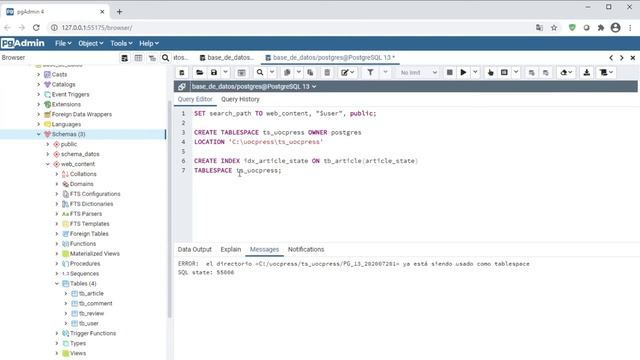Expand the Casts tree node
640x360 pixels.
(39, 74)
